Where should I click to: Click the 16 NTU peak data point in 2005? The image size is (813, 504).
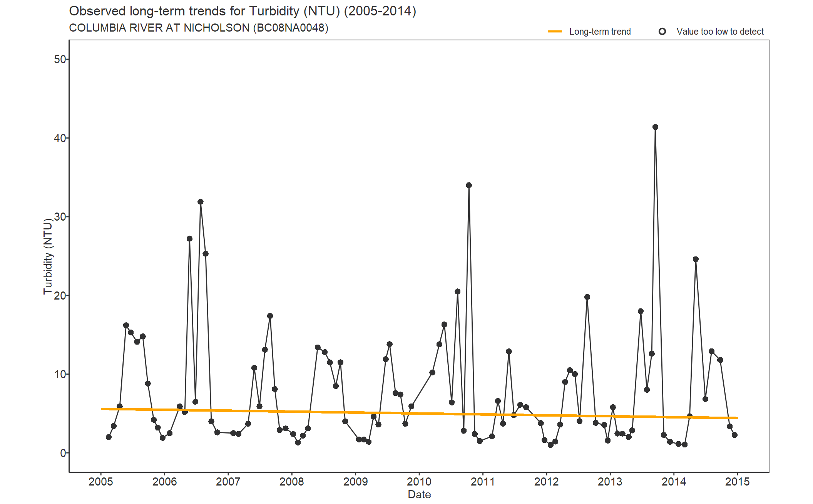point(126,325)
